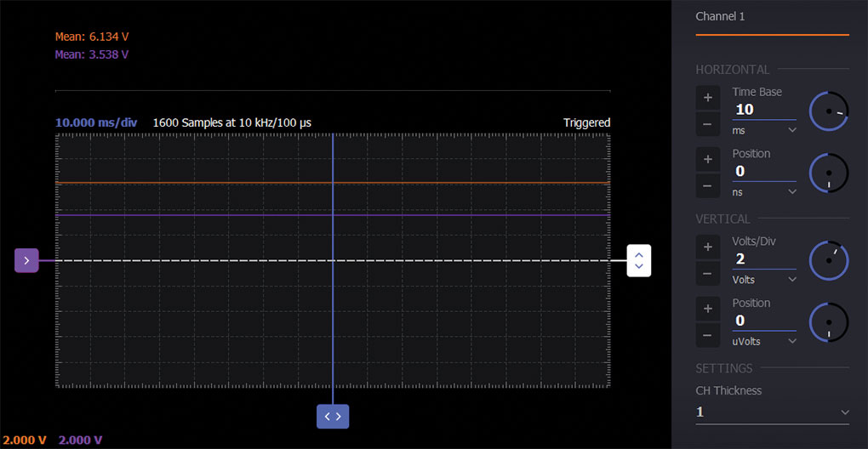This screenshot has width=868, height=449.
Task: Decrease horizontal Position with minus button
Action: tap(707, 185)
